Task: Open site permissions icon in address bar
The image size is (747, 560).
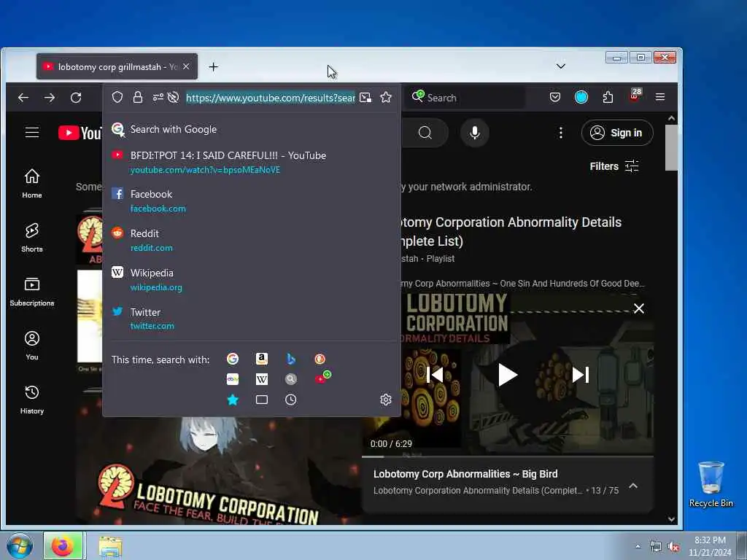Action: [158, 98]
